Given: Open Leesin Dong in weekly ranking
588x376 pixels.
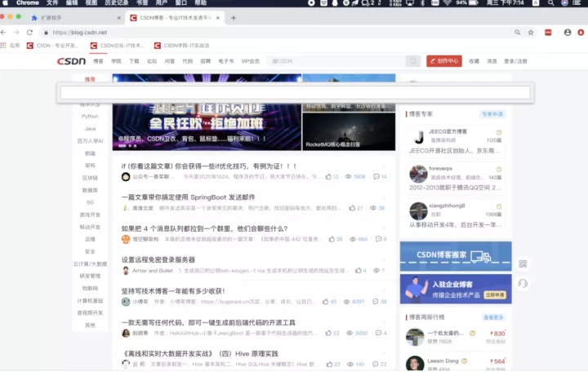Looking at the screenshot, I should tap(443, 361).
